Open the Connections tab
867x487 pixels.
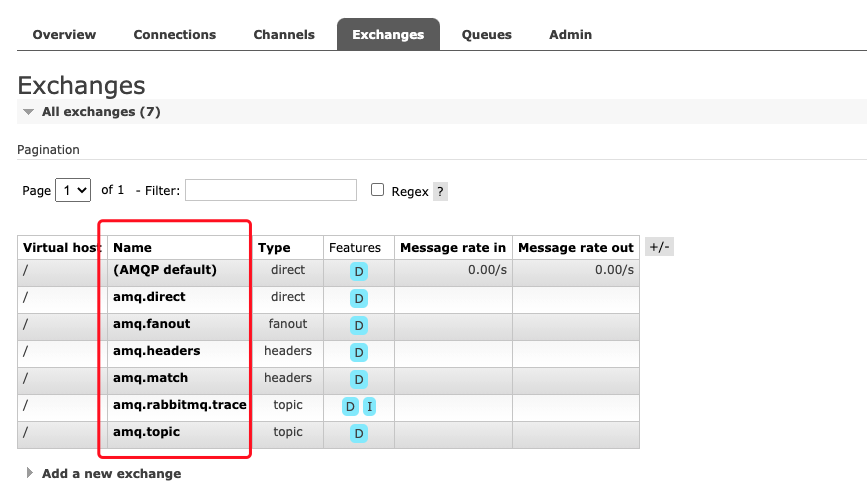click(175, 34)
